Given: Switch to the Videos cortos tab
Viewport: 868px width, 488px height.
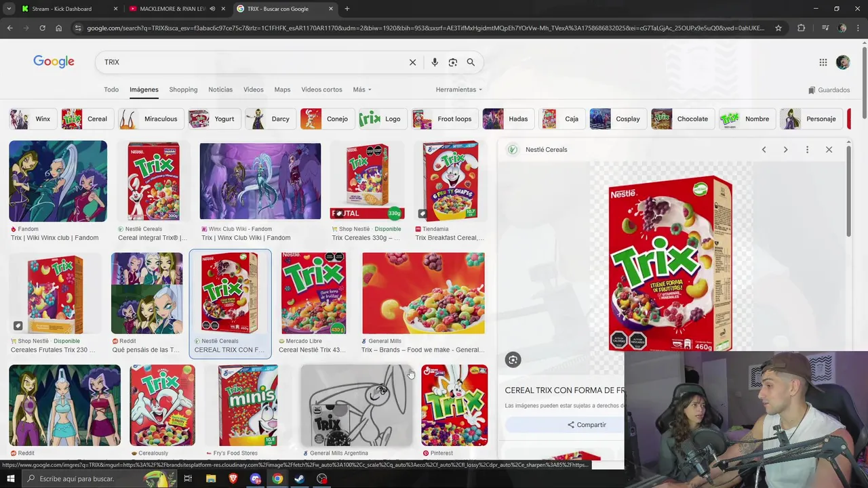Looking at the screenshot, I should click(x=321, y=89).
